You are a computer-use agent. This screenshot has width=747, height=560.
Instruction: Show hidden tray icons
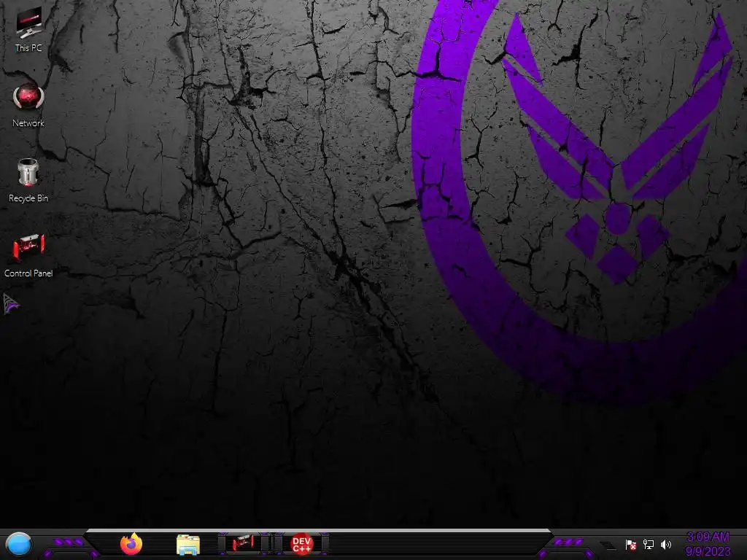pyautogui.click(x=608, y=545)
